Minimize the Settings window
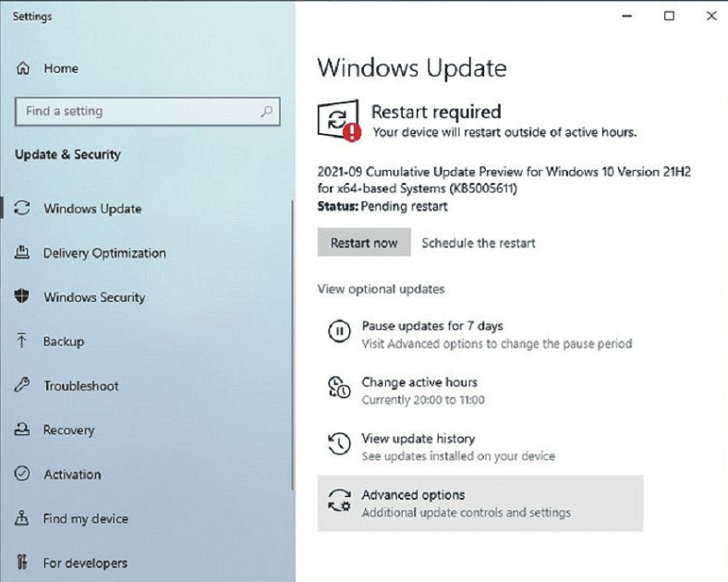 (626, 16)
